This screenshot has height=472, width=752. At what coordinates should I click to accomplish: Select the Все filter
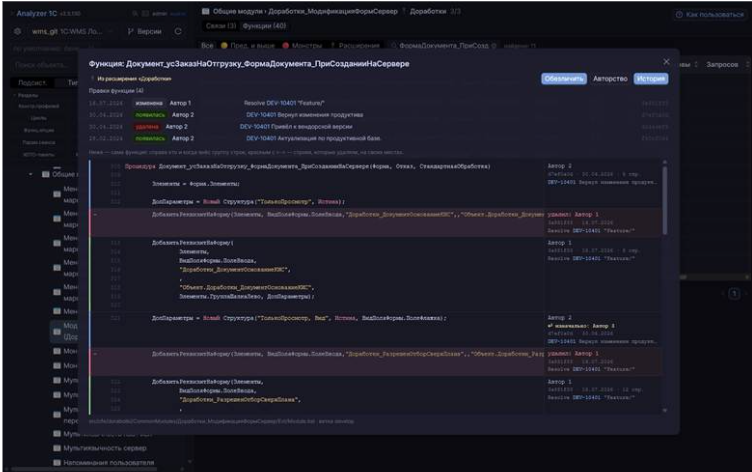coord(207,46)
